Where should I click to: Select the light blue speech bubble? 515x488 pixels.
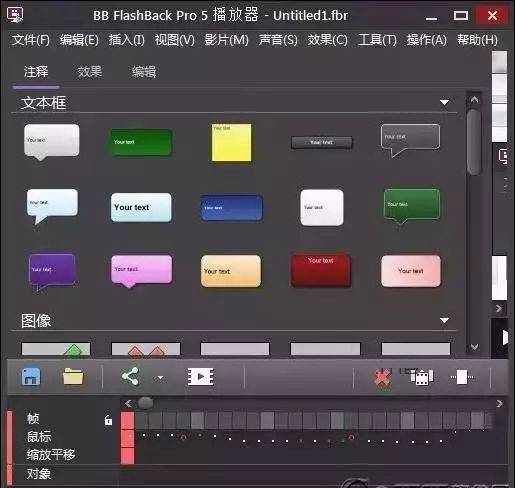coord(52,206)
